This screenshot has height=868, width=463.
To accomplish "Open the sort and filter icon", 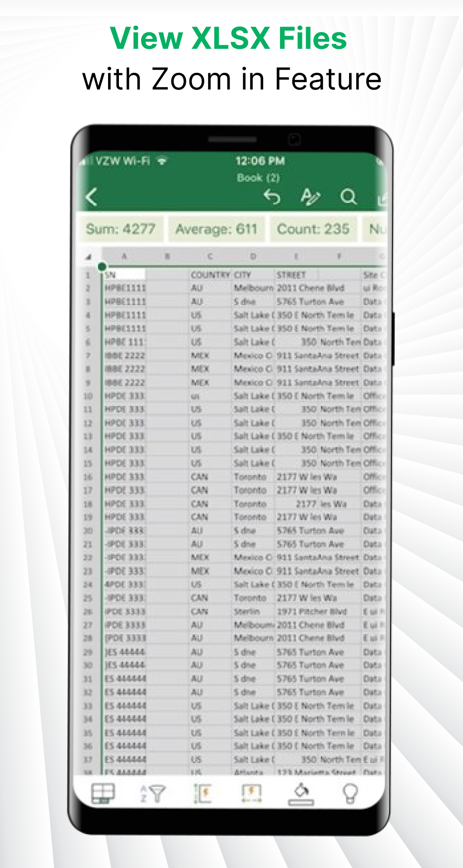I will tap(153, 793).
